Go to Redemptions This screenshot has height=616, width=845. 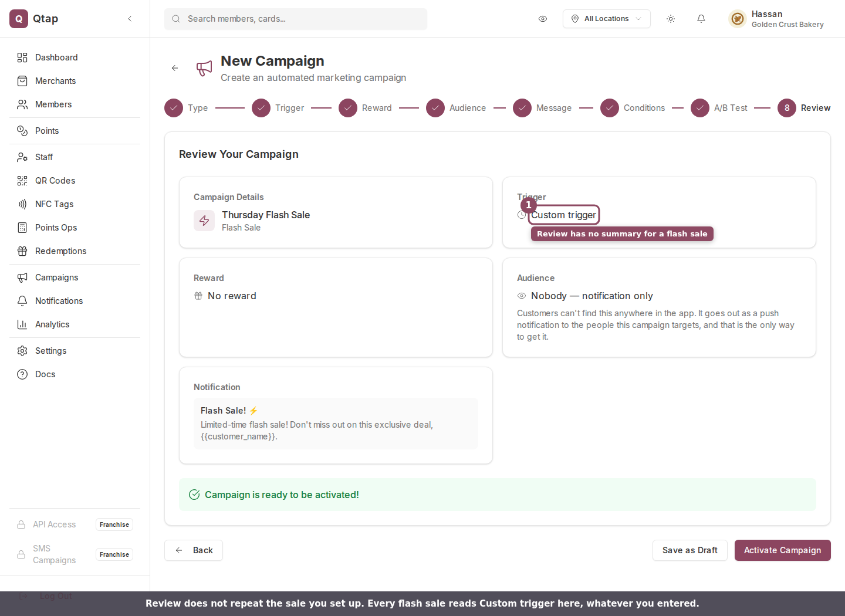pyautogui.click(x=75, y=251)
